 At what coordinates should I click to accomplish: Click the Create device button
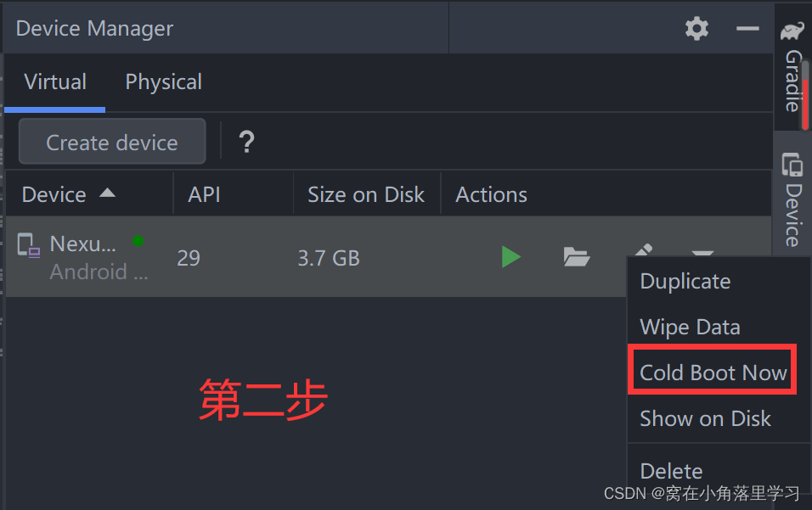[x=111, y=141]
